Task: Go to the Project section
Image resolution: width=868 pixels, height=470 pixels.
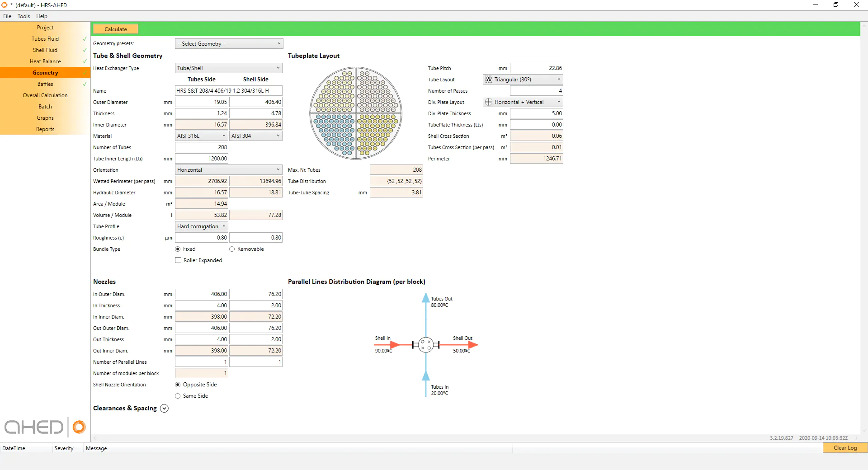Action: click(45, 28)
